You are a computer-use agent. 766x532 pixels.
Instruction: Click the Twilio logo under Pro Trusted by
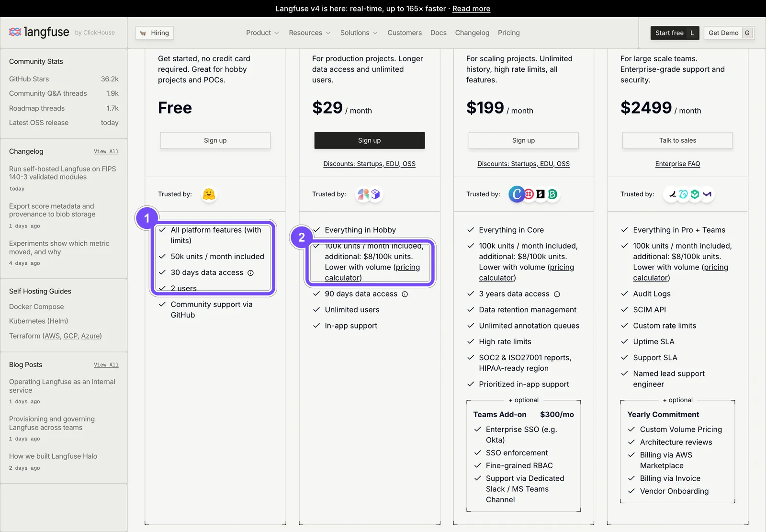click(529, 194)
